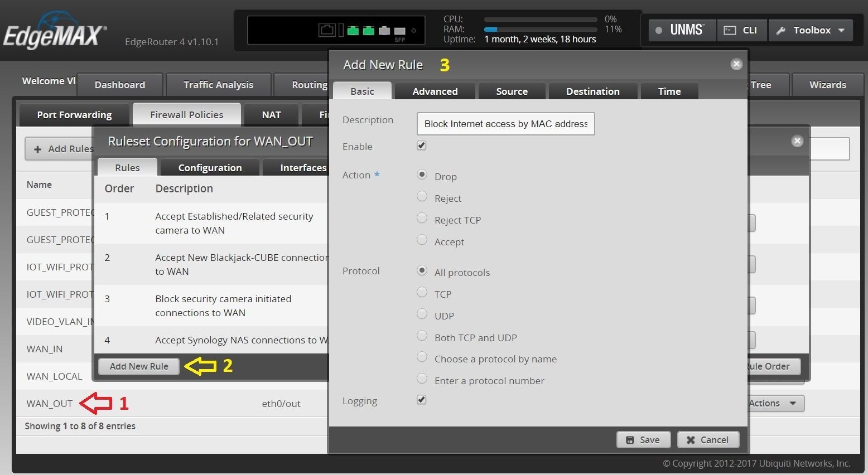Close the Add New Rule dialog

coord(736,64)
